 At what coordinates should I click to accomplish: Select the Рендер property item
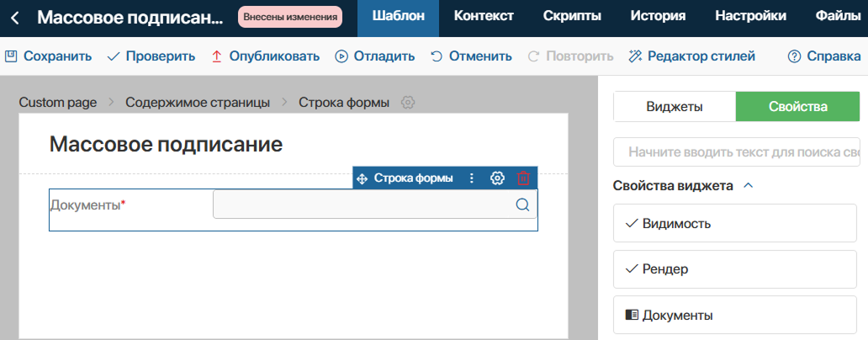pos(734,269)
